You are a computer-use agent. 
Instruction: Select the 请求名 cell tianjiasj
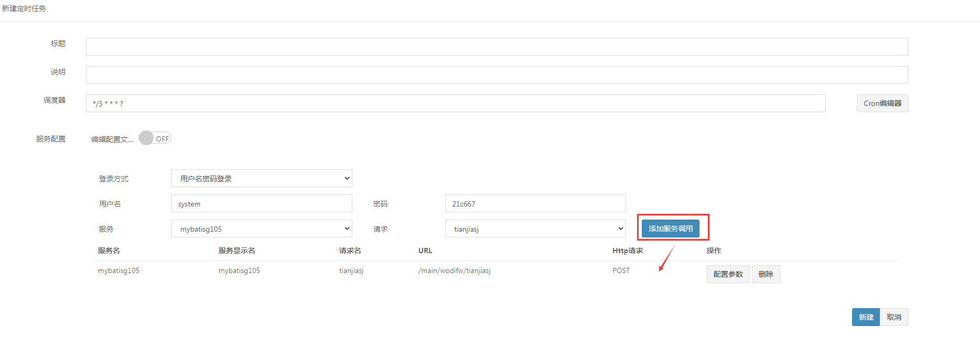[351, 270]
